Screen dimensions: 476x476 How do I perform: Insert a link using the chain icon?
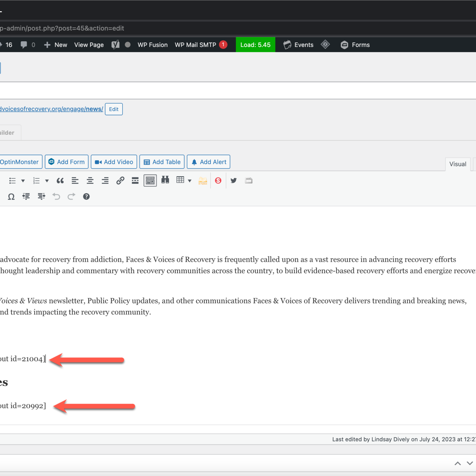[x=120, y=181]
